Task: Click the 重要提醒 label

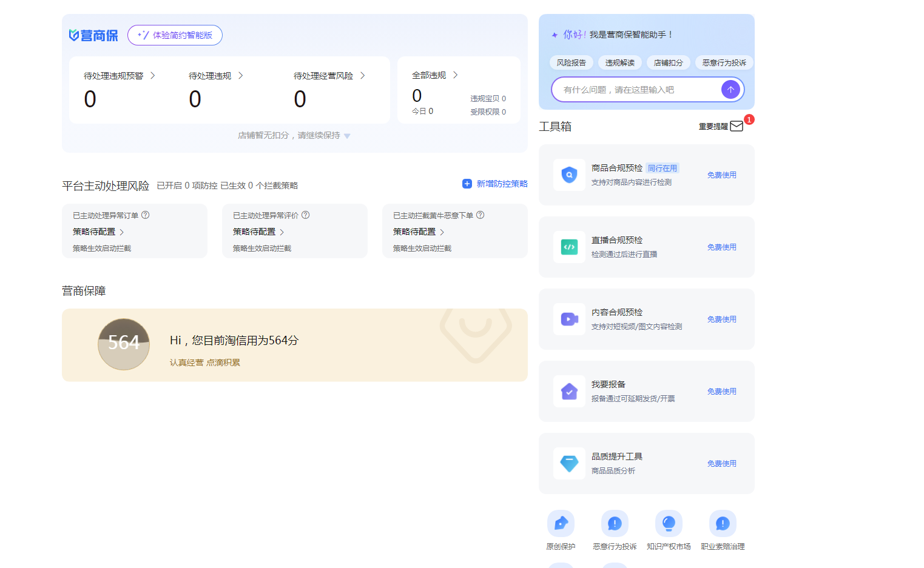Action: pos(713,127)
